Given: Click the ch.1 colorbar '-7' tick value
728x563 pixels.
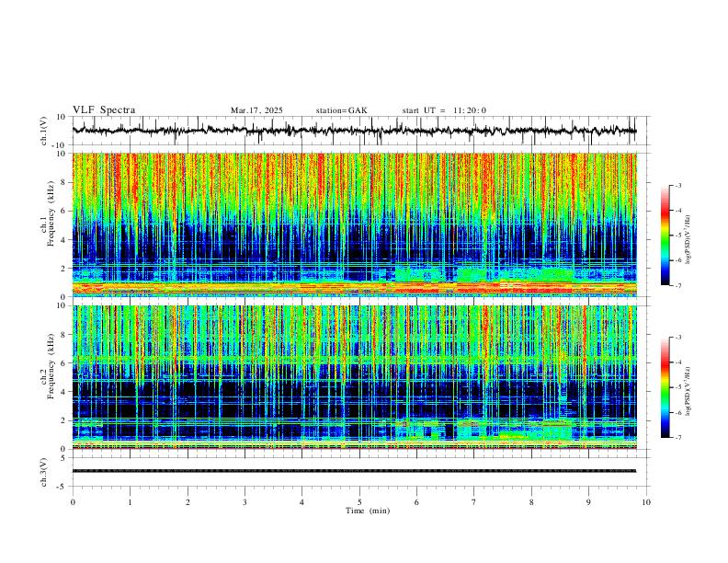Looking at the screenshot, I should [x=677, y=286].
